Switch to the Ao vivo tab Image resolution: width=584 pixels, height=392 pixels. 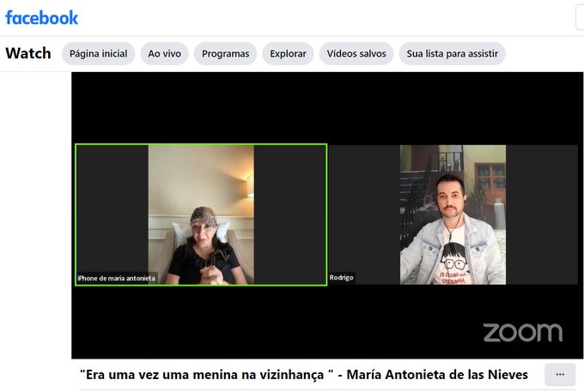(164, 53)
